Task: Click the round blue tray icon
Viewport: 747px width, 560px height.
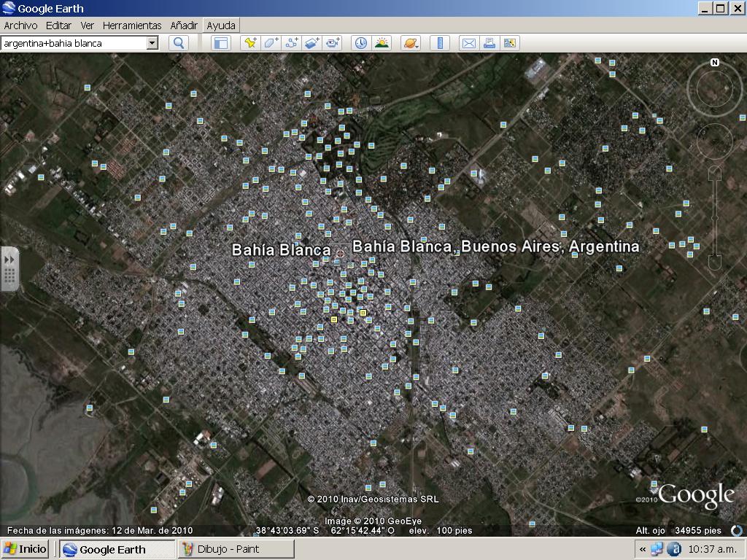Action: tap(673, 550)
